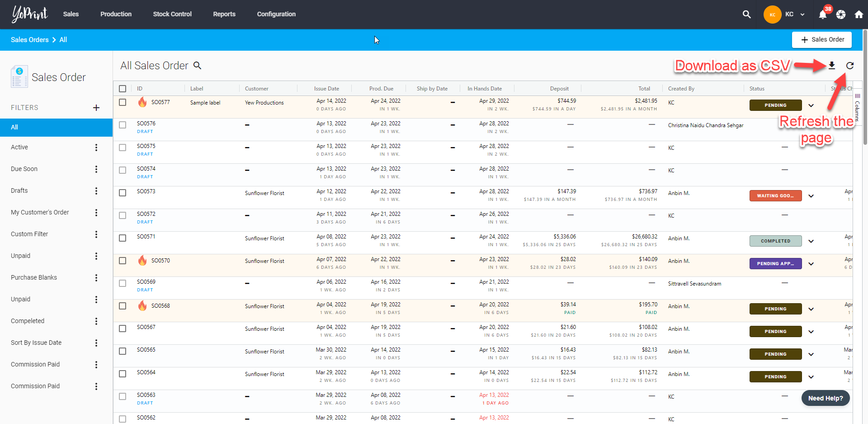Image resolution: width=868 pixels, height=424 pixels.
Task: Select the SO0571 row checkbox
Action: (x=123, y=238)
